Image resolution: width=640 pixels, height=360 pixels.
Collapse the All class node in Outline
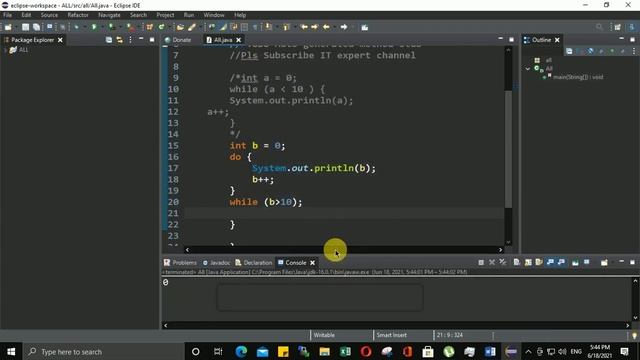coord(528,69)
